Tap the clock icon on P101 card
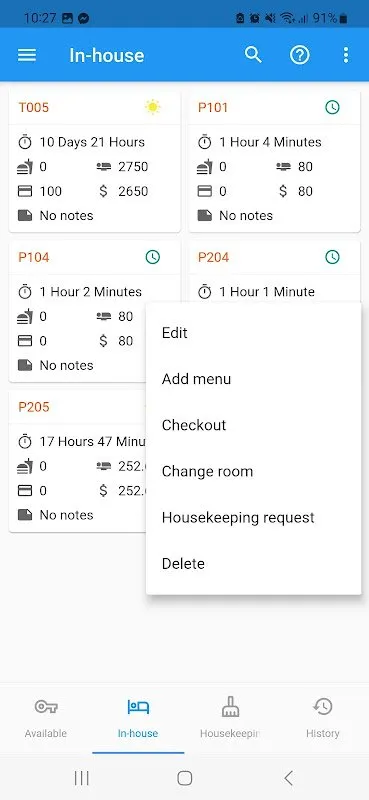The image size is (369, 800). pos(332,107)
